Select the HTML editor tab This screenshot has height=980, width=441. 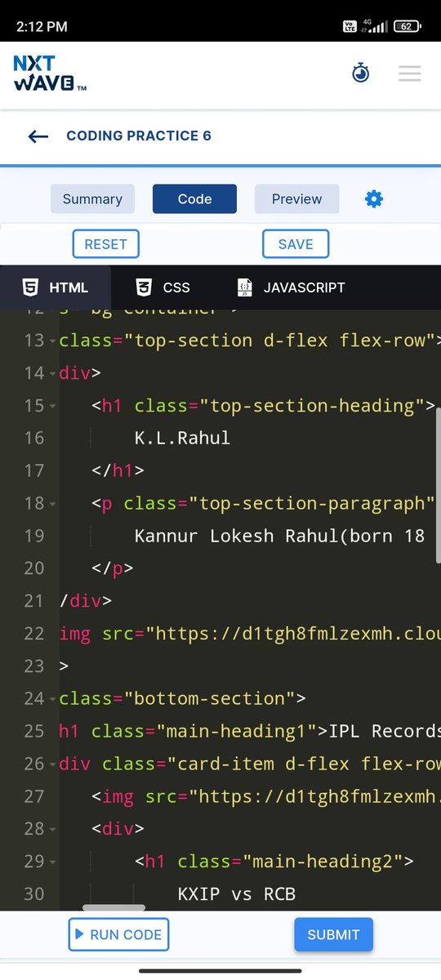tap(55, 287)
